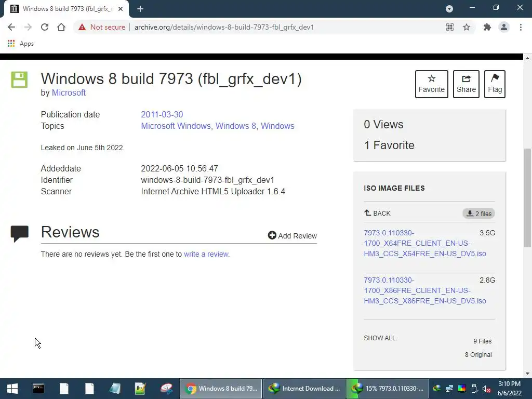Image resolution: width=532 pixels, height=399 pixels.
Task: Download the X64FRE ISO file
Action: coord(425,243)
